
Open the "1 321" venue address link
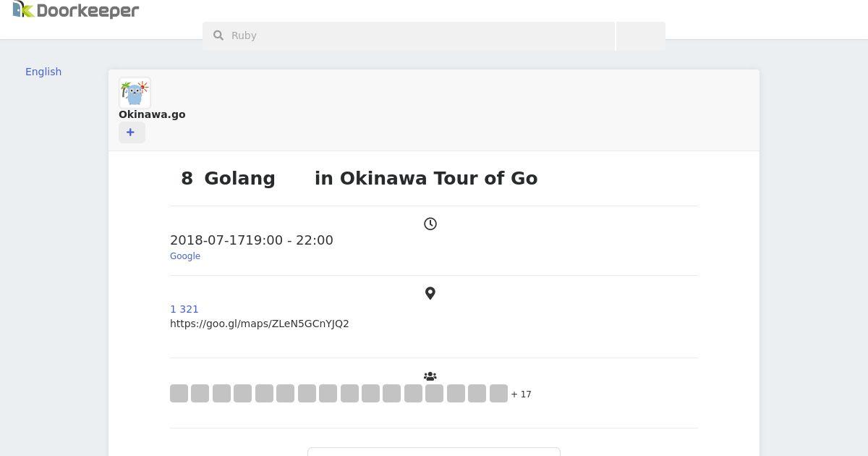coord(184,309)
